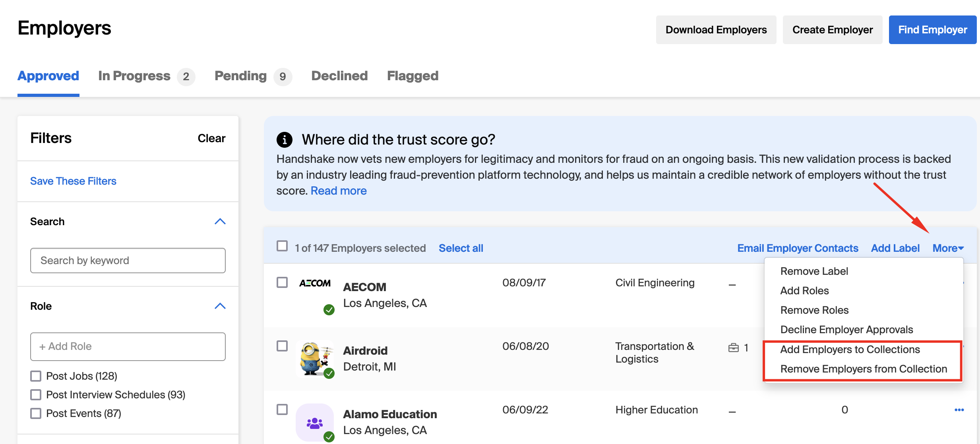
Task: Choose Remove Roles from More menu
Action: [x=814, y=310]
